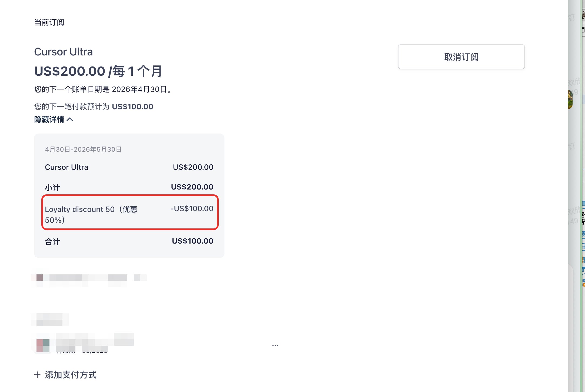
Task: Click the plus icon beside 添加支付方式
Action: 37,375
